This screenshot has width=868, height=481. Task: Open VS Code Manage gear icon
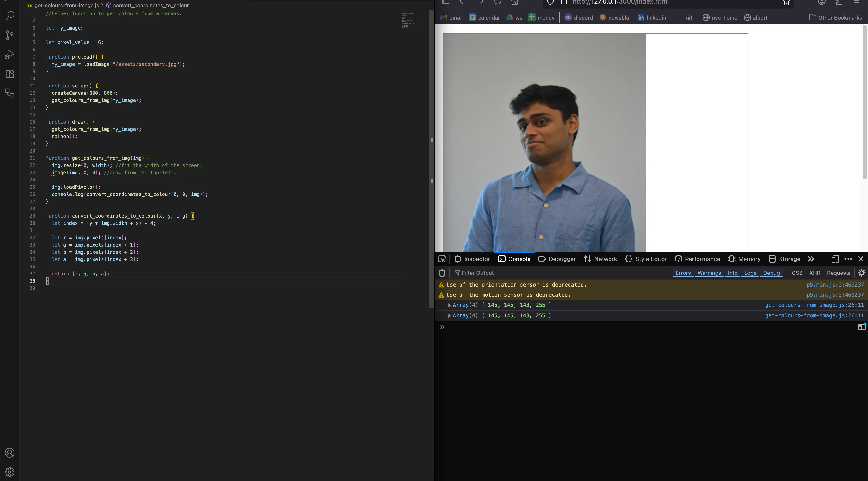pyautogui.click(x=10, y=472)
